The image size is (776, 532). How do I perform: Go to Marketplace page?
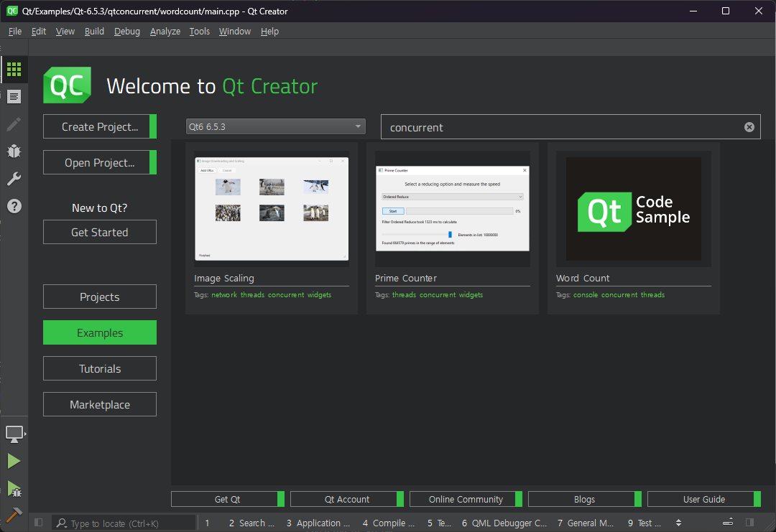pyautogui.click(x=100, y=404)
